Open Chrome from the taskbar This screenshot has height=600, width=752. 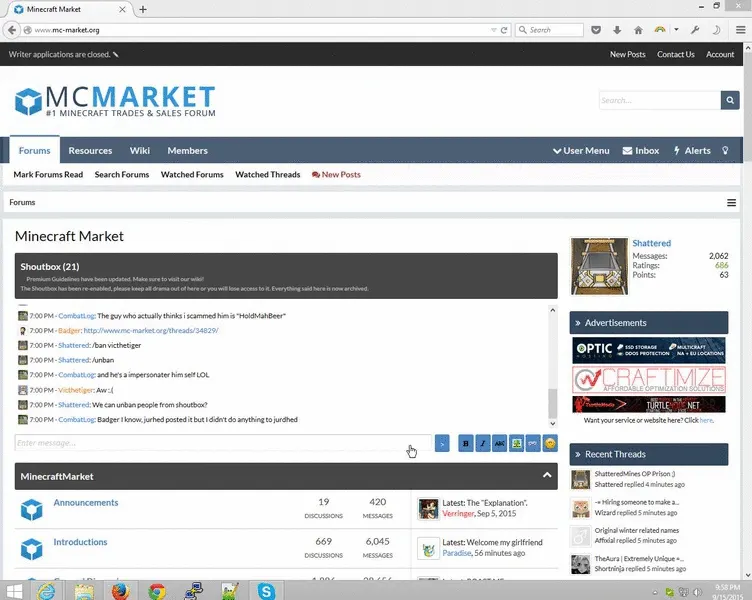tap(156, 591)
